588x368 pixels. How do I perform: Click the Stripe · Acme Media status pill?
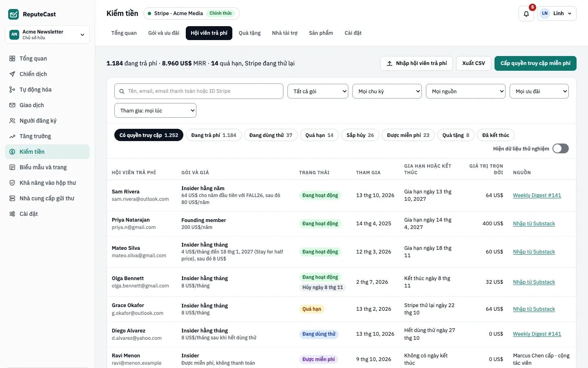[192, 13]
